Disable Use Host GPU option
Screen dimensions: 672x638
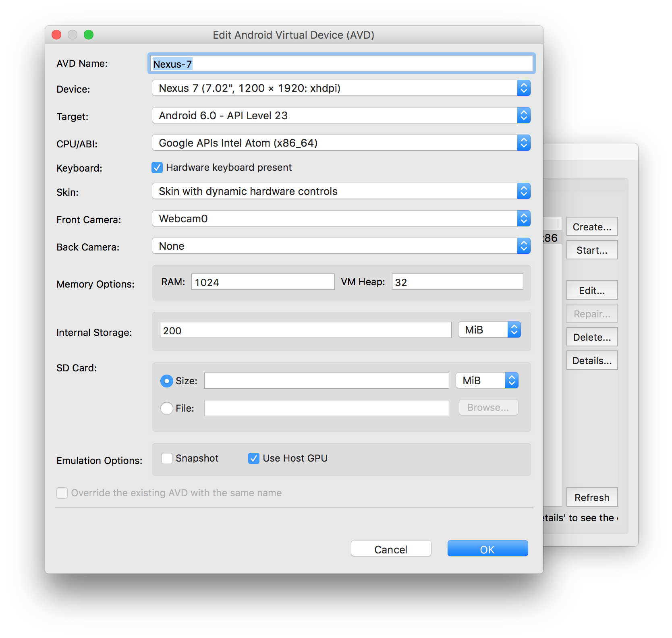(x=254, y=458)
